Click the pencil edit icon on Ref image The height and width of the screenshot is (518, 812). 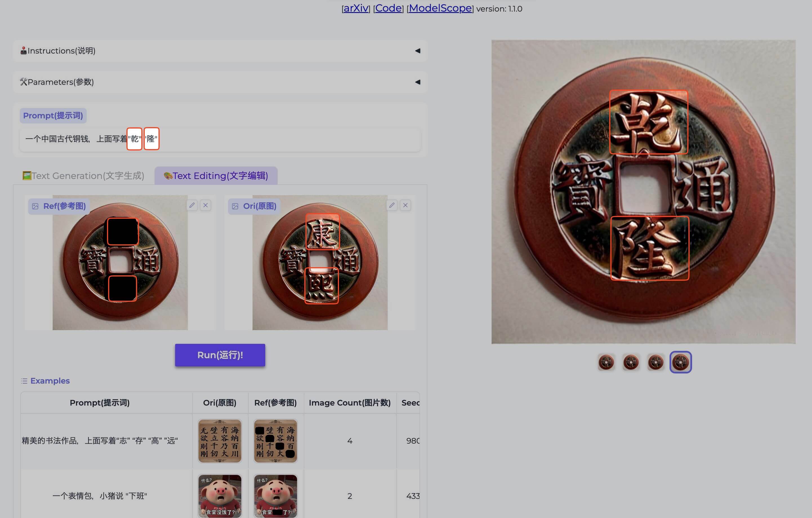coord(192,205)
